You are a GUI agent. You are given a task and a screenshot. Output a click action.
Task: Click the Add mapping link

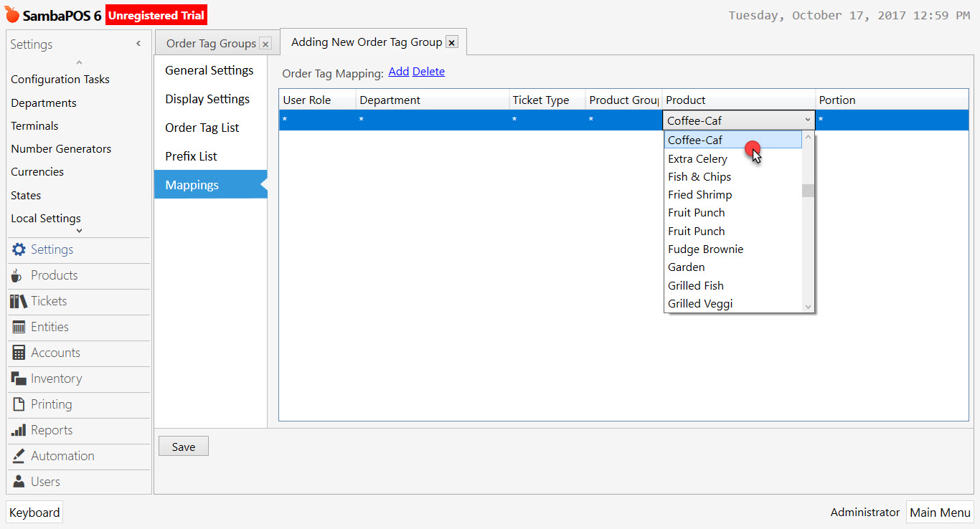398,71
